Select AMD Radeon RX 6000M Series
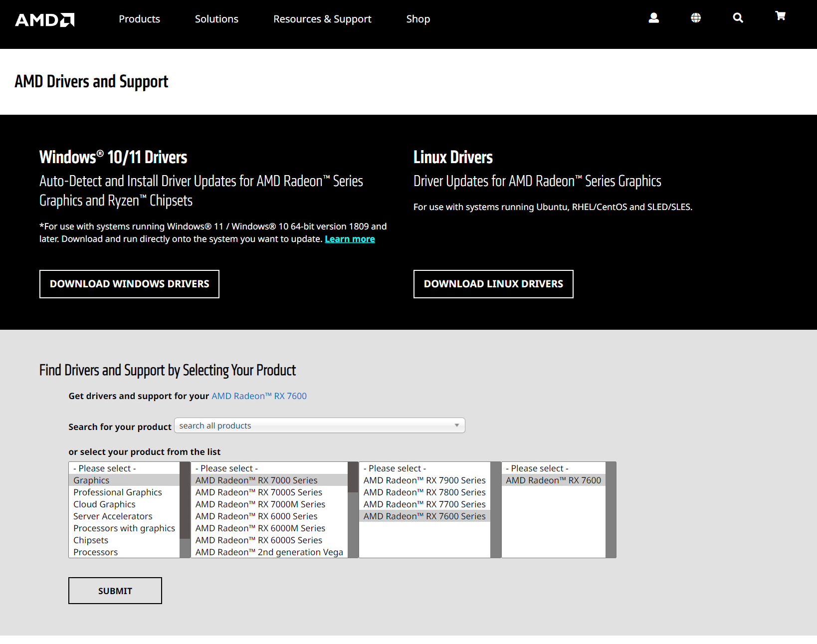Image resolution: width=817 pixels, height=644 pixels. point(269,528)
